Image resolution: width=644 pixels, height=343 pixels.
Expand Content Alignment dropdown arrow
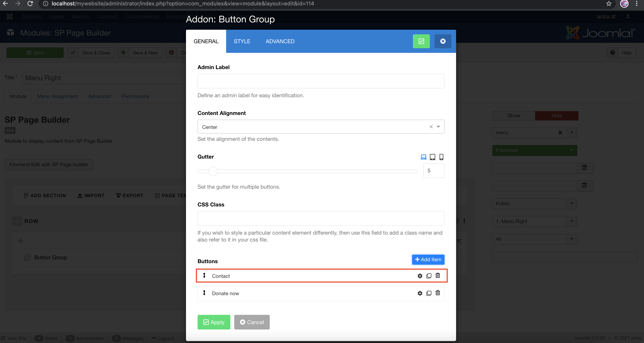[x=438, y=127]
